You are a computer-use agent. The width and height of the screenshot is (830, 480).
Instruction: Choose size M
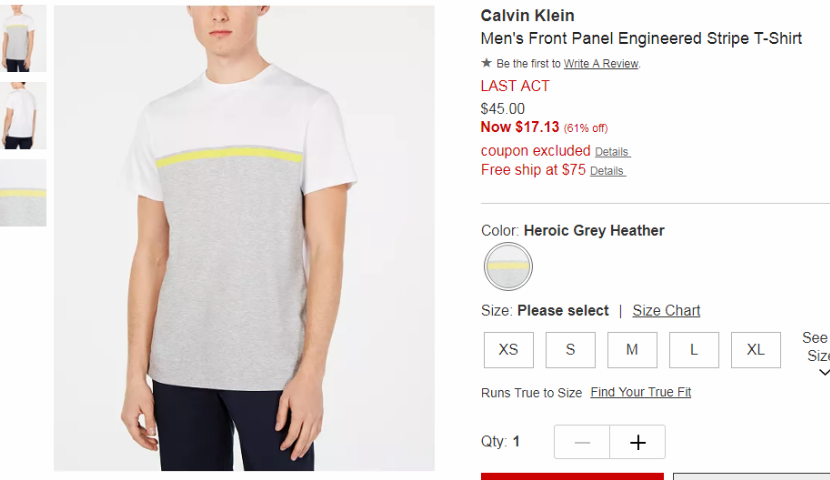pyautogui.click(x=632, y=350)
